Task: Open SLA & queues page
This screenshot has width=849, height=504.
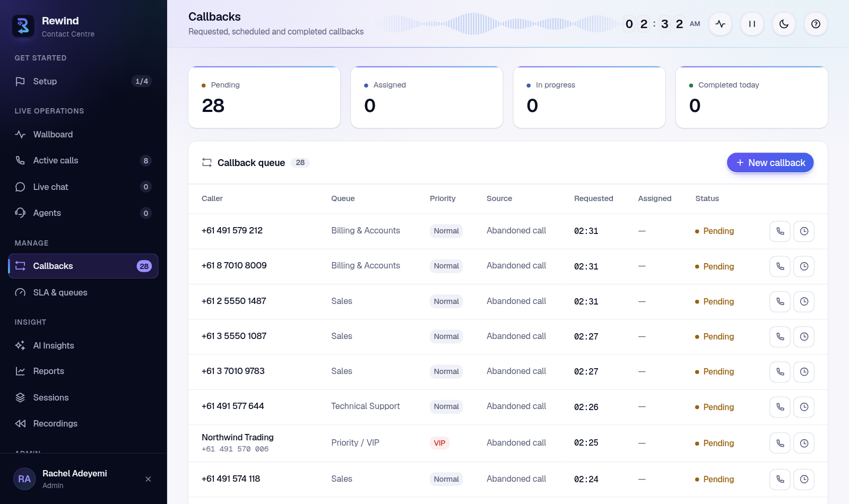Action: [83, 292]
